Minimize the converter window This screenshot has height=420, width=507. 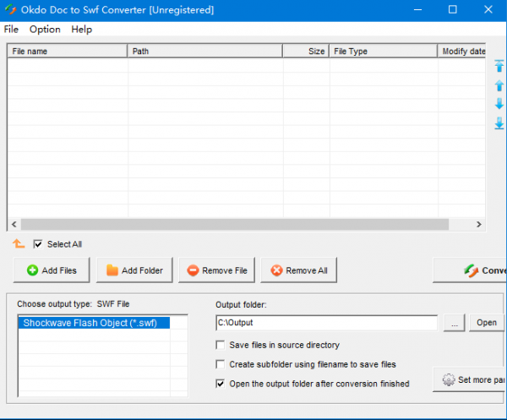[x=417, y=10]
